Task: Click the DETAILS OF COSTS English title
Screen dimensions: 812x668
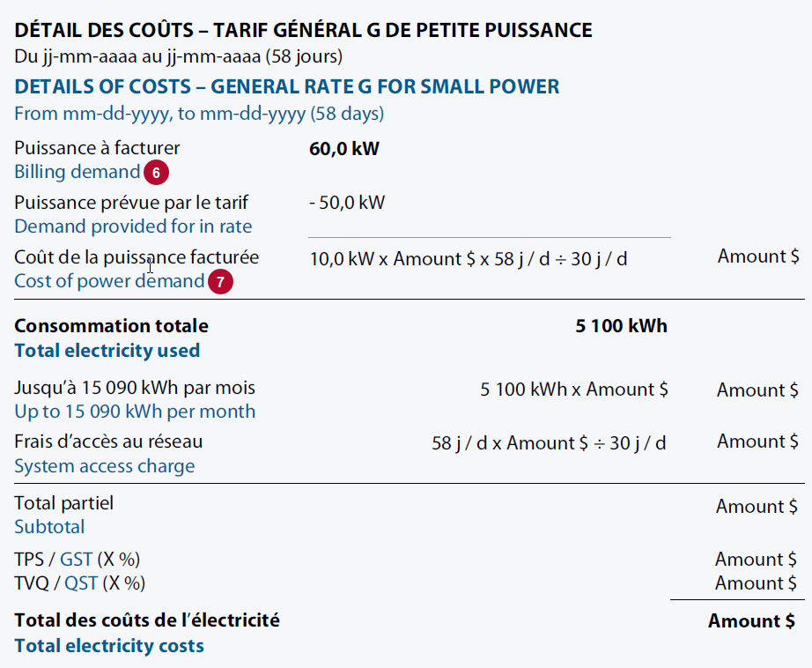Action: click(x=286, y=87)
